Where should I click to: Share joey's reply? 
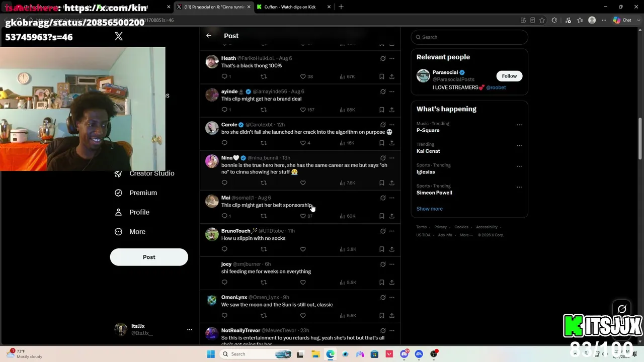click(392, 282)
